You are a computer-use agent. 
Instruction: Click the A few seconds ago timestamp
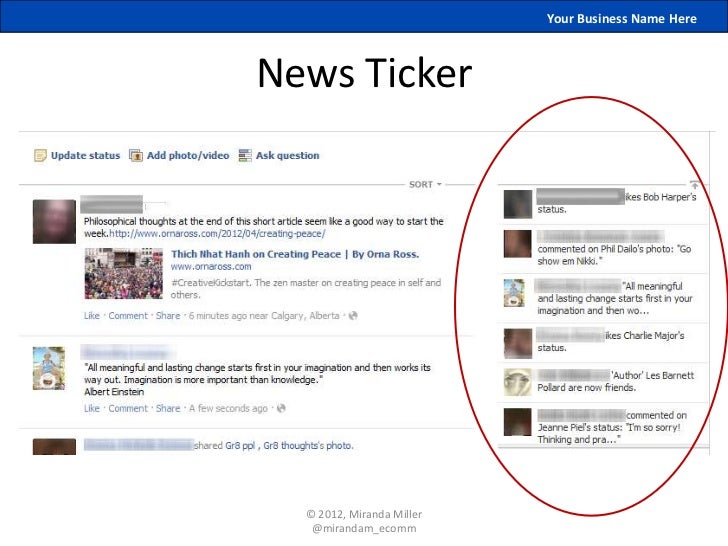pos(228,408)
